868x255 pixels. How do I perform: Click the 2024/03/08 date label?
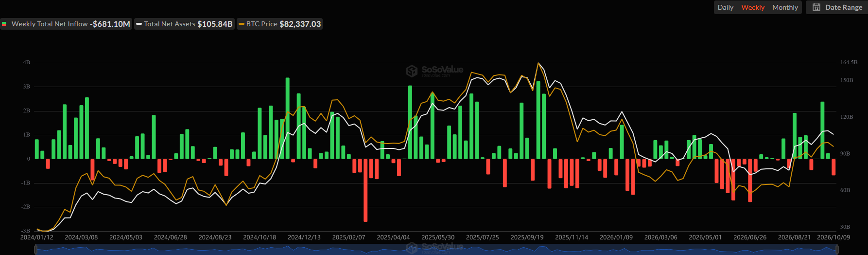(81, 237)
